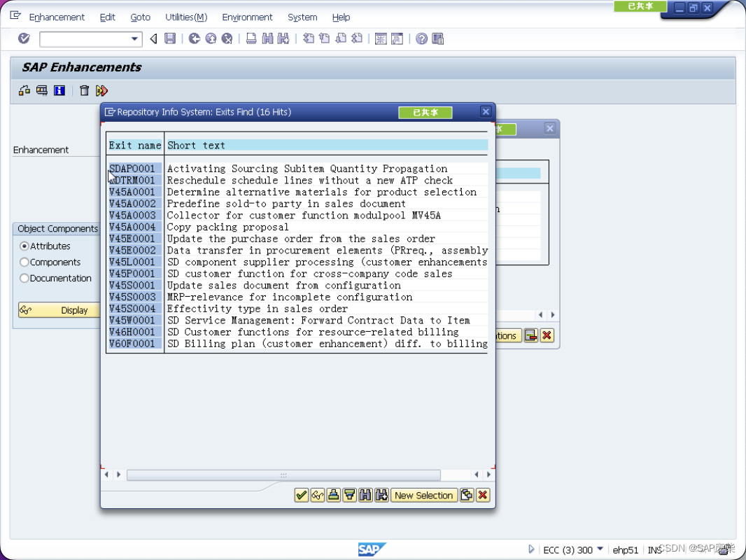The image size is (746, 560).
Task: Click the Previous Page icon in toolbar
Action: tap(325, 38)
